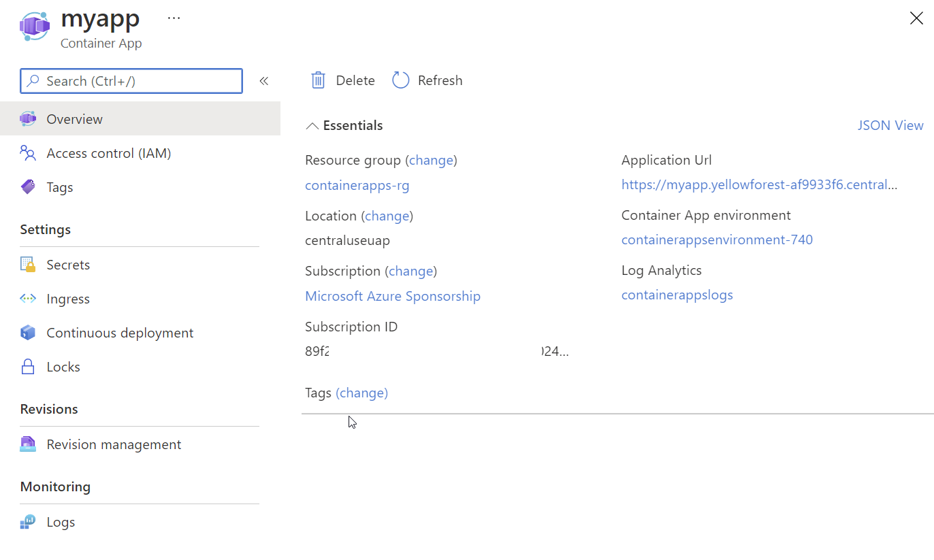Click the Container App environment label
Viewport: 934px width, 560px height.
click(x=706, y=215)
